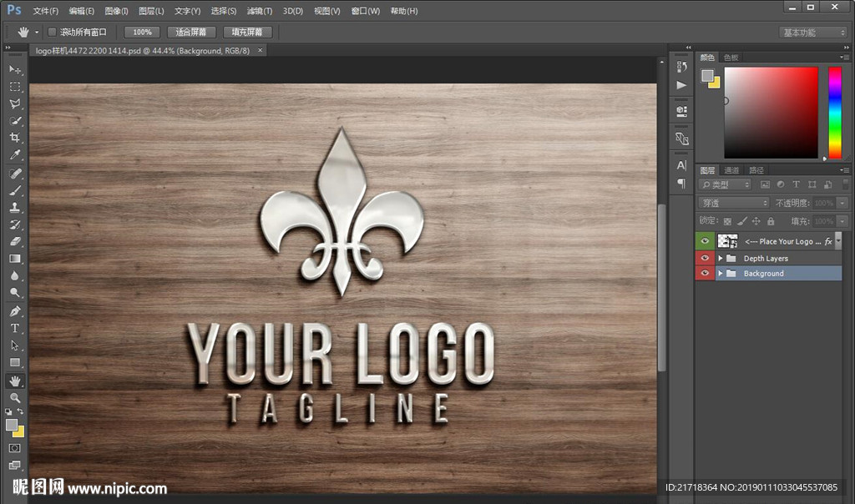Click the 适合屏幕 button
The image size is (855, 504).
[191, 33]
